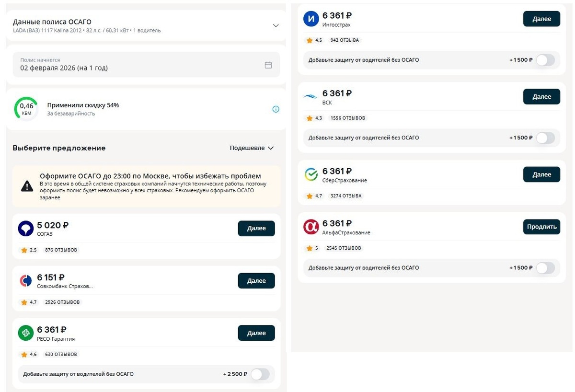The image size is (575, 392).
Task: Open the calendar icon for policy start date
Action: click(x=268, y=65)
